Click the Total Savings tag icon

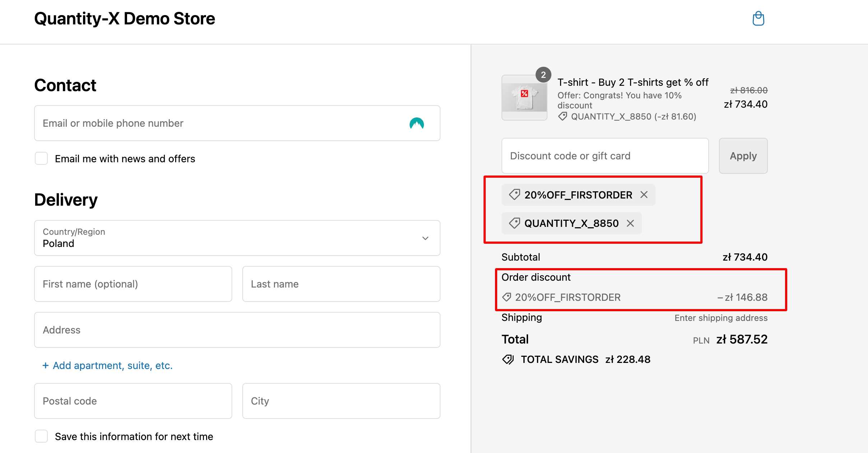pyautogui.click(x=508, y=359)
